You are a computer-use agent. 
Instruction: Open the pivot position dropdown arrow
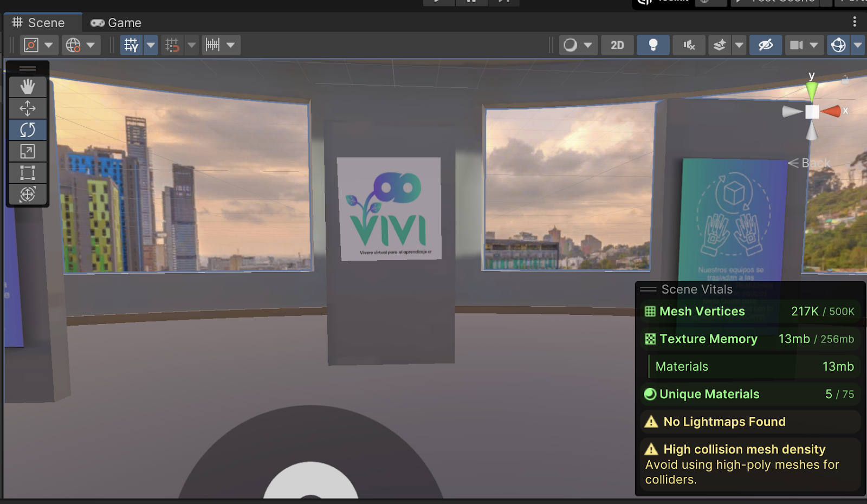pos(49,45)
